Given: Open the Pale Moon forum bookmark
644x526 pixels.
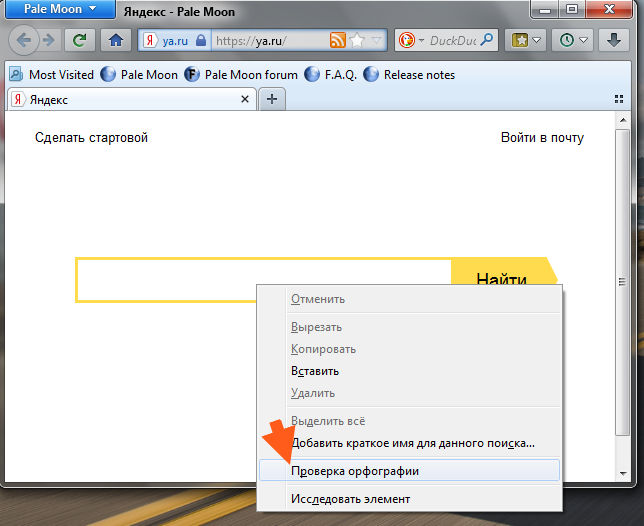Looking at the screenshot, I should pyautogui.click(x=241, y=75).
